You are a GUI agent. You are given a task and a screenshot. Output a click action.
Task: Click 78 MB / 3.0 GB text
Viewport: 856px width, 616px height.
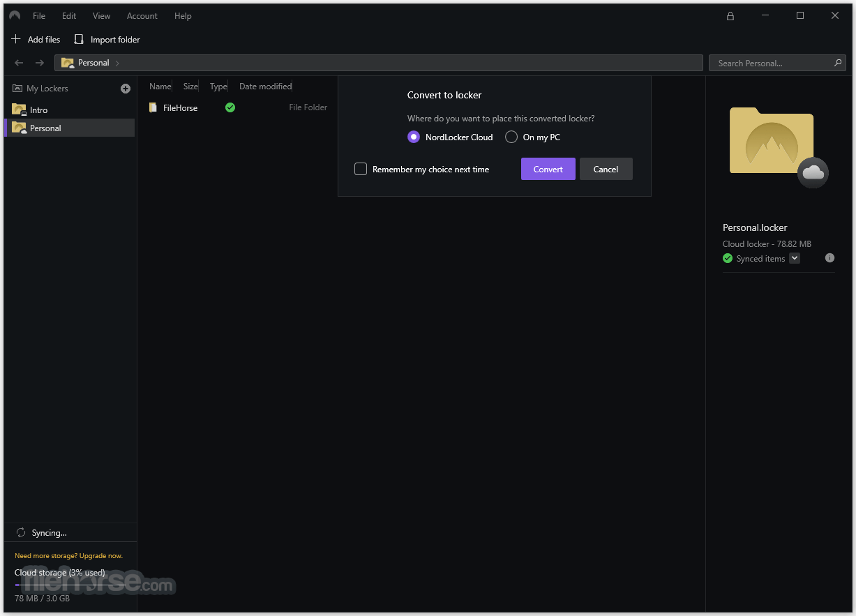coord(42,599)
